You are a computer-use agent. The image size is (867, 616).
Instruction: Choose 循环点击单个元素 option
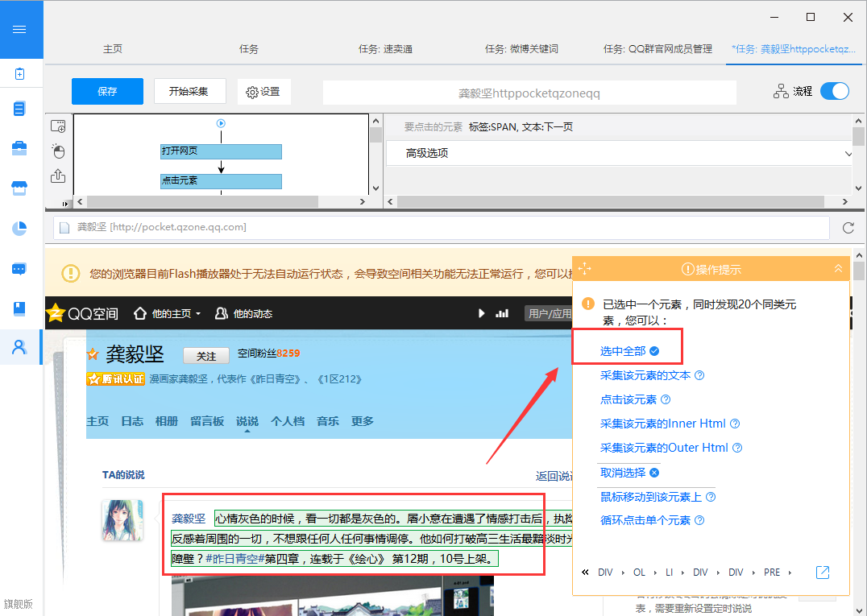[x=645, y=520]
